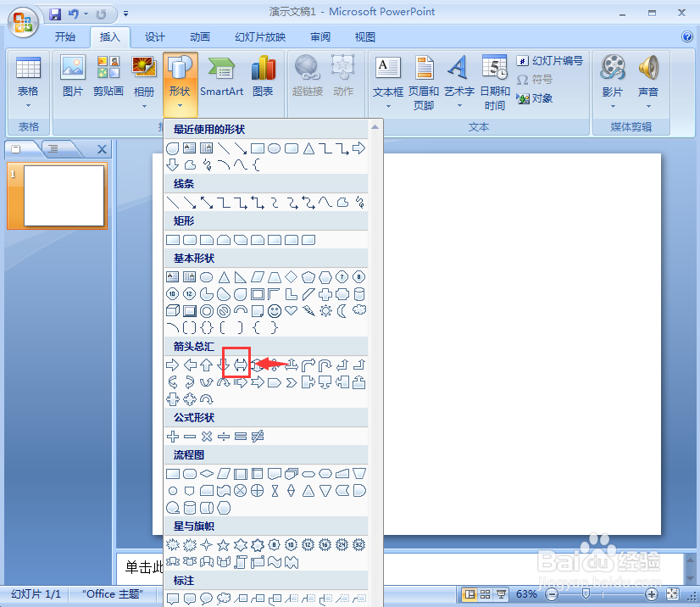Open the 视图 tab

point(364,37)
